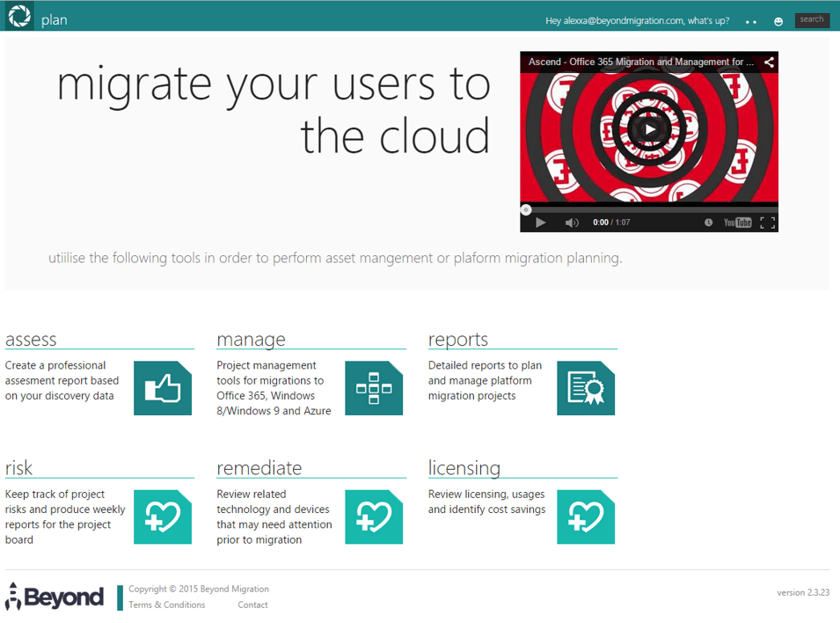The height and width of the screenshot is (623, 840).
Task: Open the licensing heart-plus tile icon
Action: tap(586, 517)
